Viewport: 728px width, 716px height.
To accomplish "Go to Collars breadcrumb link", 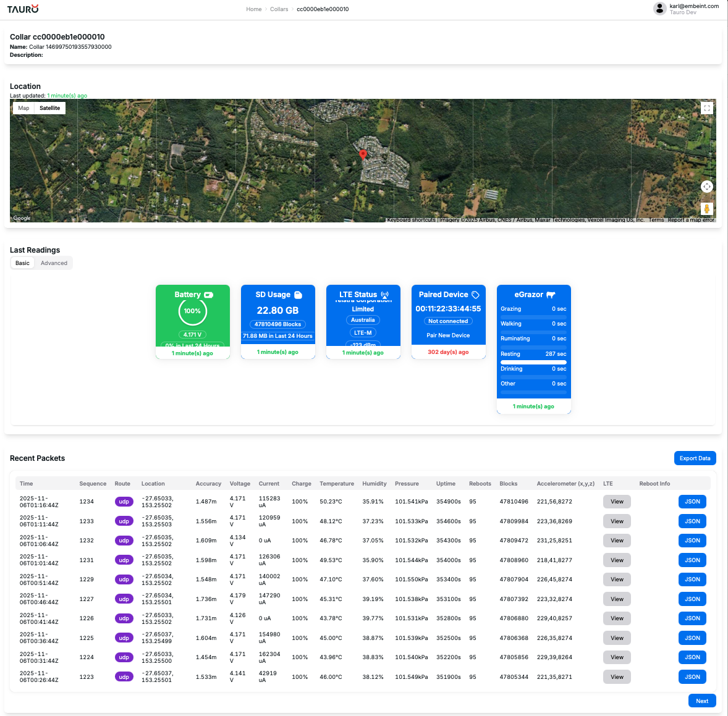I will pos(279,9).
